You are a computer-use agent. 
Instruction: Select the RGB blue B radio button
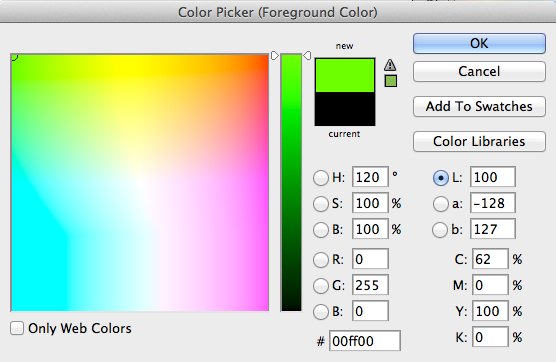pos(321,312)
